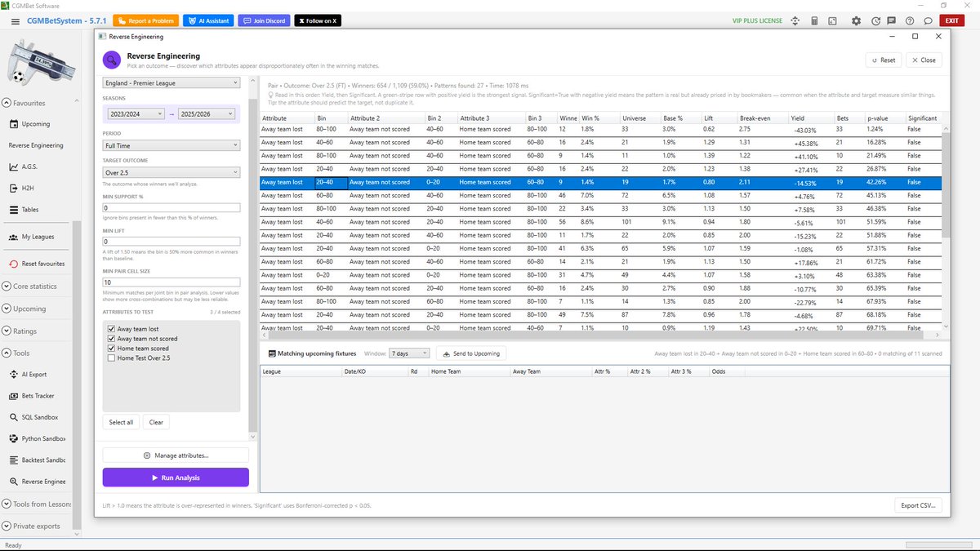This screenshot has width=980, height=551.
Task: Open the calculator icon in top toolbar
Action: pos(815,21)
